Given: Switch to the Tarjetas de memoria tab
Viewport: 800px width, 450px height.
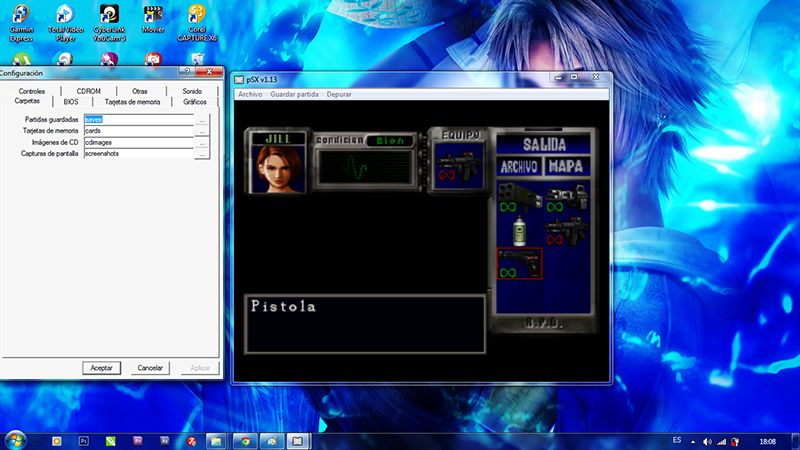Looking at the screenshot, I should [x=133, y=102].
